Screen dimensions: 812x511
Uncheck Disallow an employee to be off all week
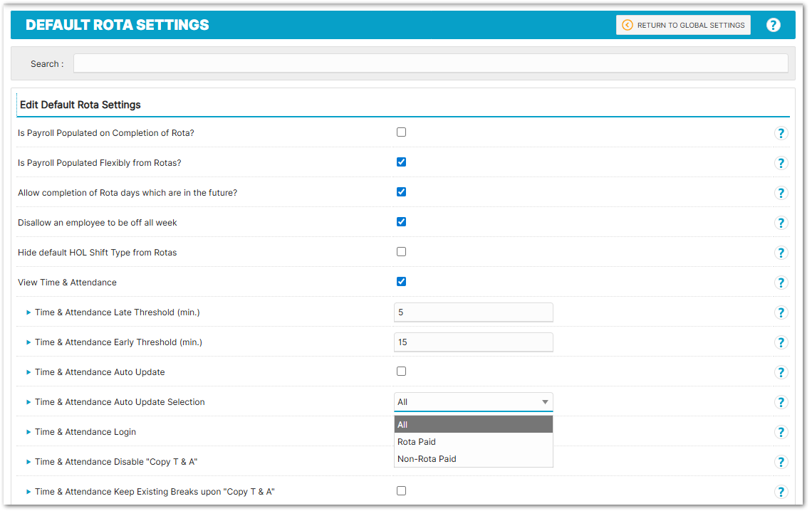coord(401,222)
